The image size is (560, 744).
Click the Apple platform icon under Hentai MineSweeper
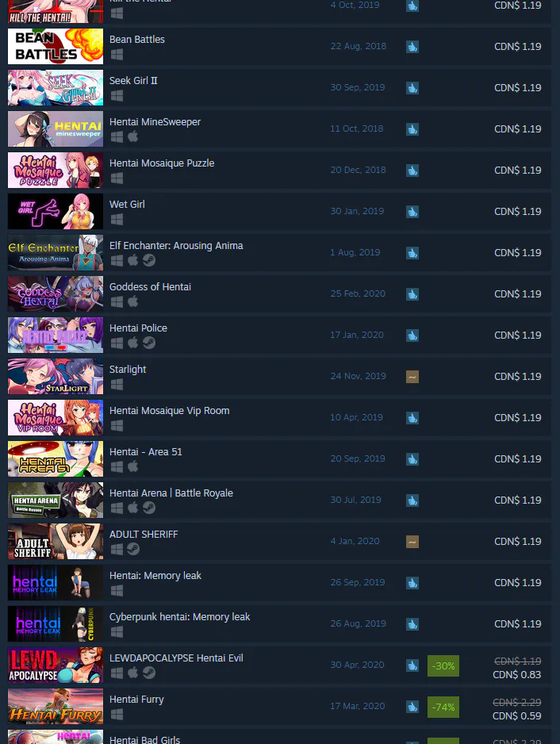[x=133, y=136]
